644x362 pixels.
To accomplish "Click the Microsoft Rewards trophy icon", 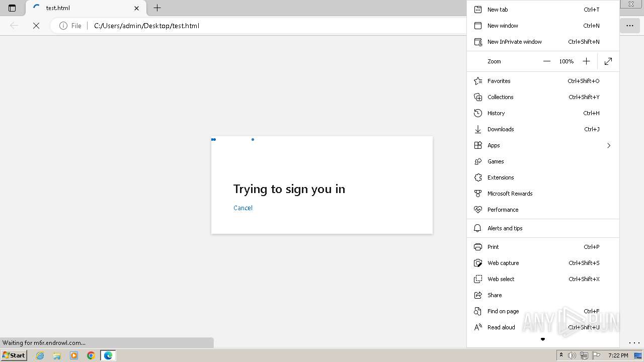I will click(478, 194).
